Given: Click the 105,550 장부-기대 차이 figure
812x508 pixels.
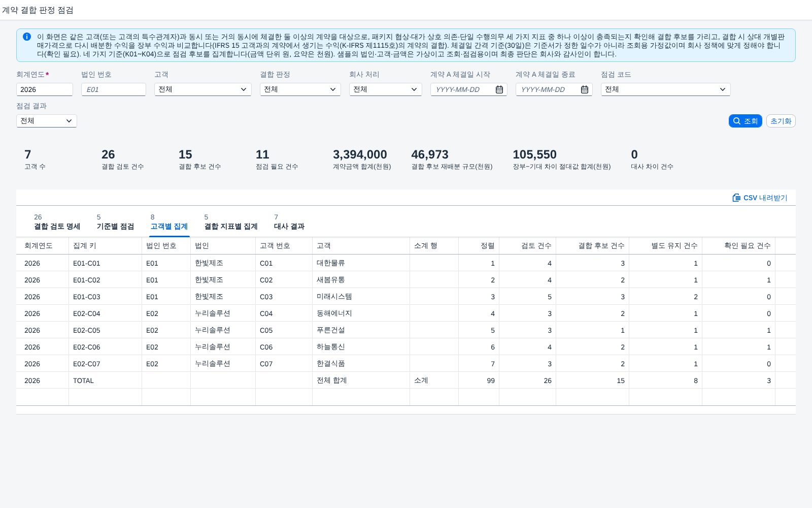Looking at the screenshot, I should [x=534, y=154].
